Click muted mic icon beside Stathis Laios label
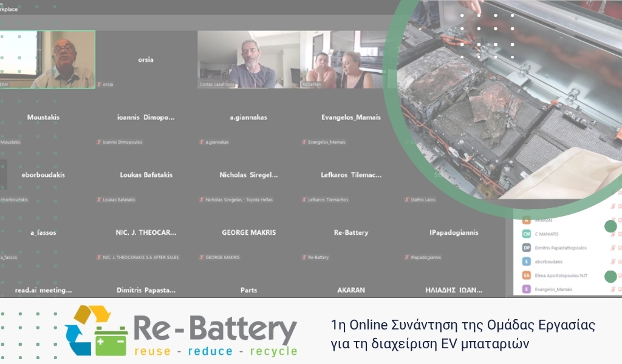The image size is (622, 364). 406,200
